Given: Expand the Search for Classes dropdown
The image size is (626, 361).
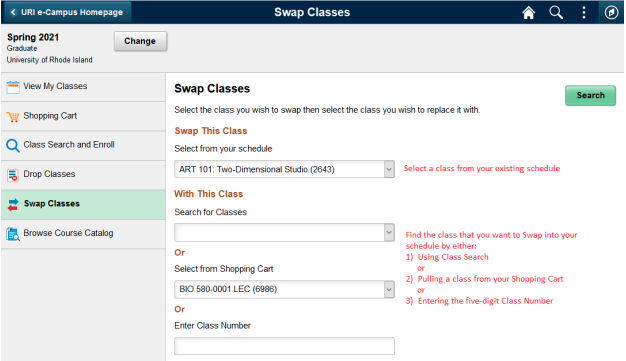Looking at the screenshot, I should (389, 232).
